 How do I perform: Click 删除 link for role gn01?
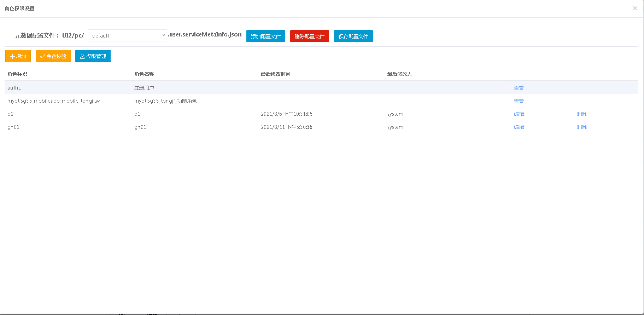click(x=582, y=127)
